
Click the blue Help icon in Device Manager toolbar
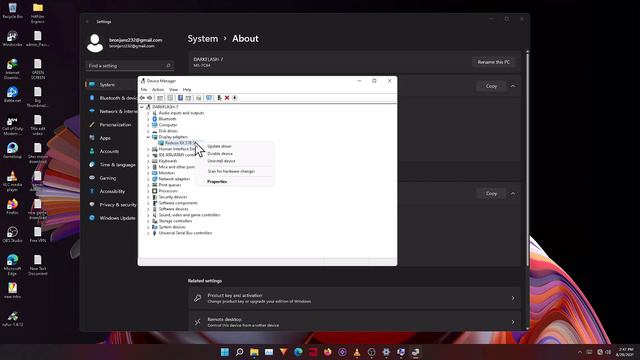click(x=180, y=98)
